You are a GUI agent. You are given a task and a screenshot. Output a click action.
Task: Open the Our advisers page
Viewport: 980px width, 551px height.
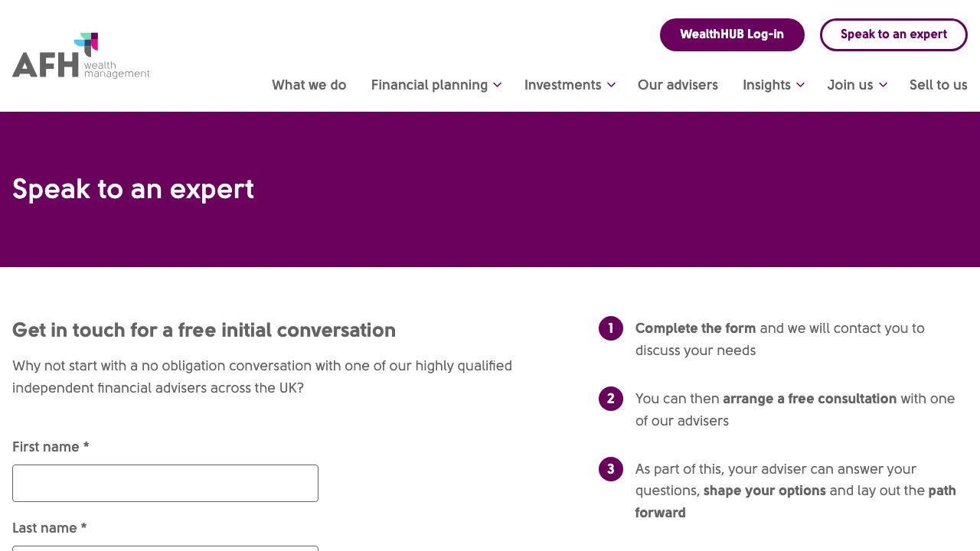tap(678, 85)
